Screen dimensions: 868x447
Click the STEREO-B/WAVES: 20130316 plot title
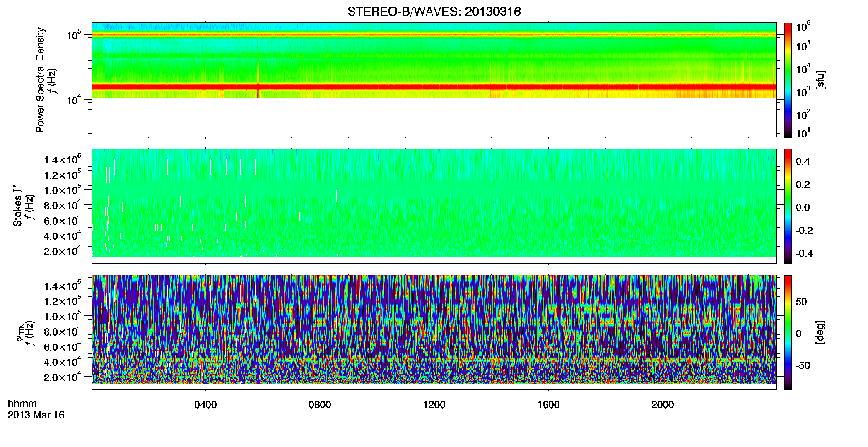[x=434, y=12]
